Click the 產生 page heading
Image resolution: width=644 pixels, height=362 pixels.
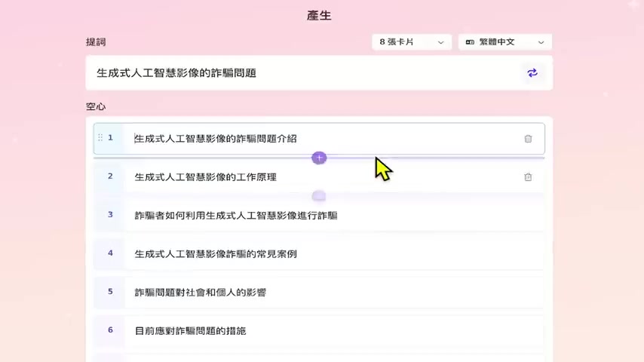(x=319, y=16)
